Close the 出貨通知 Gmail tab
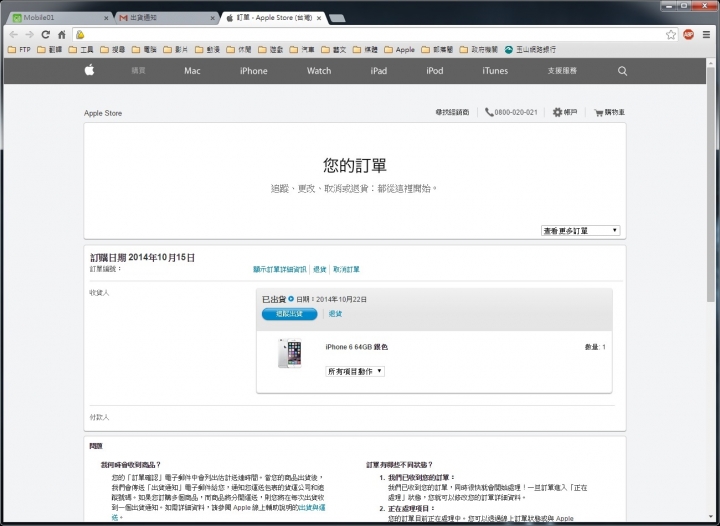This screenshot has height=526, width=720. click(213, 18)
